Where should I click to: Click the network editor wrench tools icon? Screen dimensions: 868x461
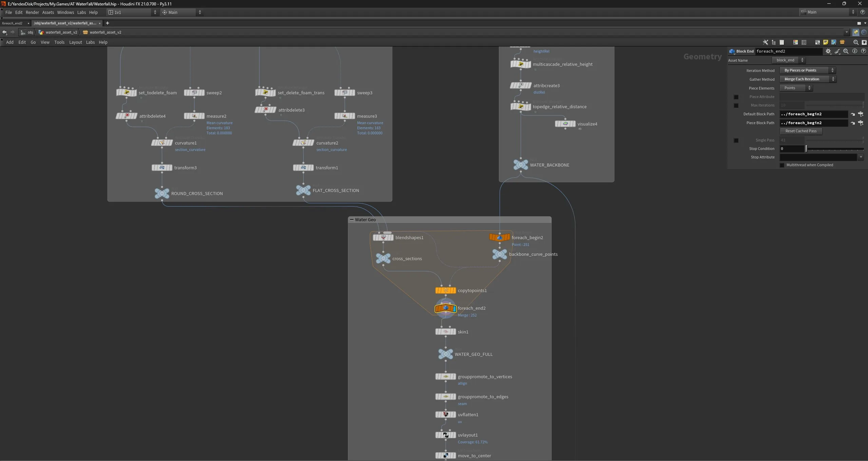pyautogui.click(x=765, y=42)
